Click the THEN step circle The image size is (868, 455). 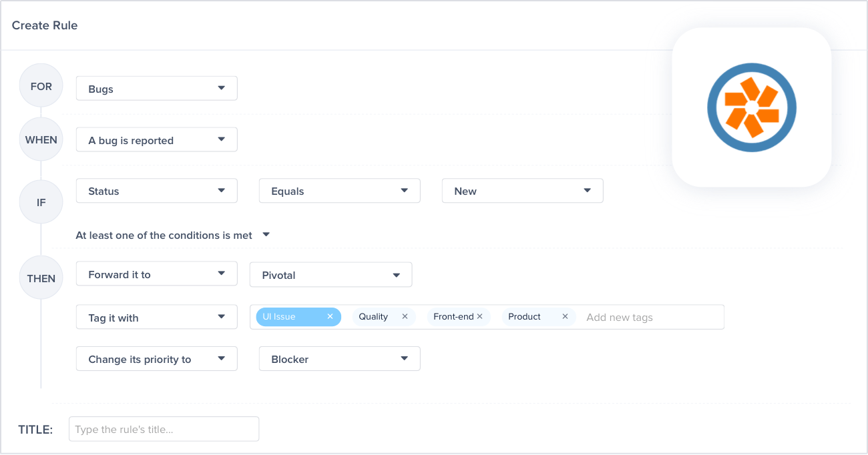click(41, 277)
